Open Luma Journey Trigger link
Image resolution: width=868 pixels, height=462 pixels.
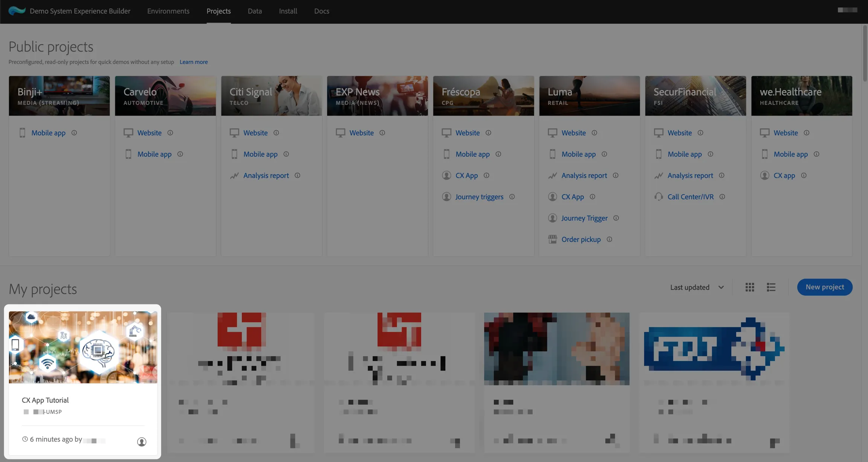pyautogui.click(x=584, y=218)
